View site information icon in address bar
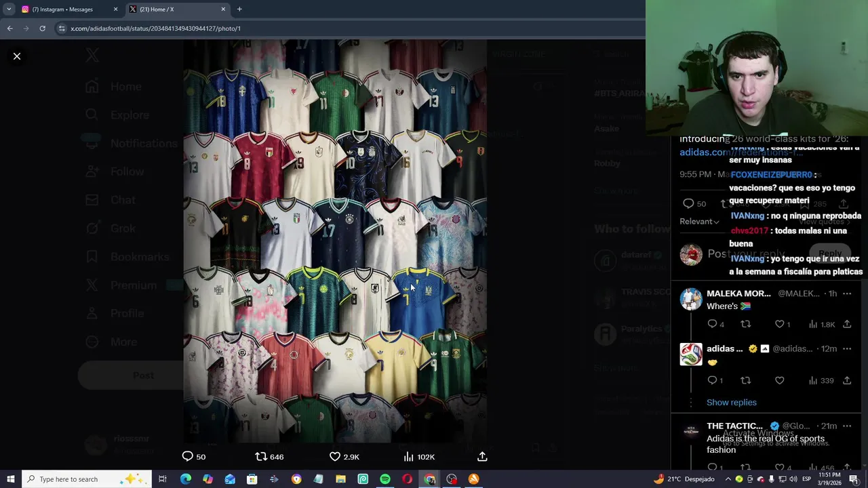Image resolution: width=868 pixels, height=488 pixels. coord(62,28)
